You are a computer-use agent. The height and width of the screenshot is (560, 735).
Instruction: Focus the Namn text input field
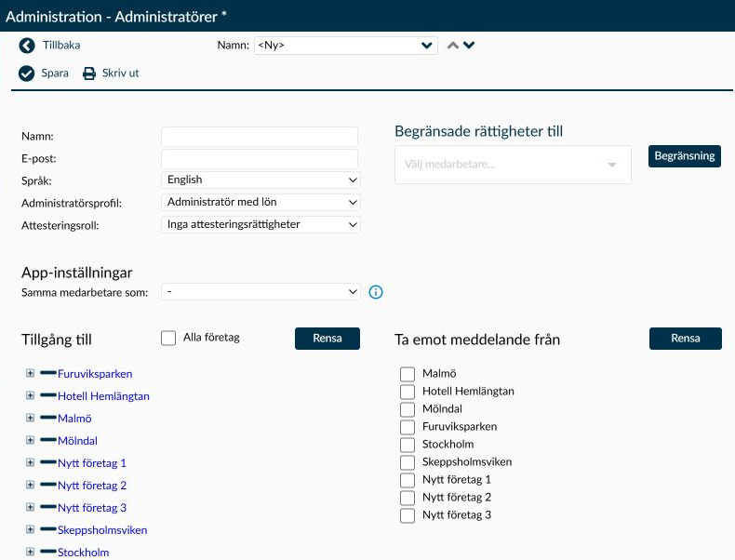click(x=260, y=137)
